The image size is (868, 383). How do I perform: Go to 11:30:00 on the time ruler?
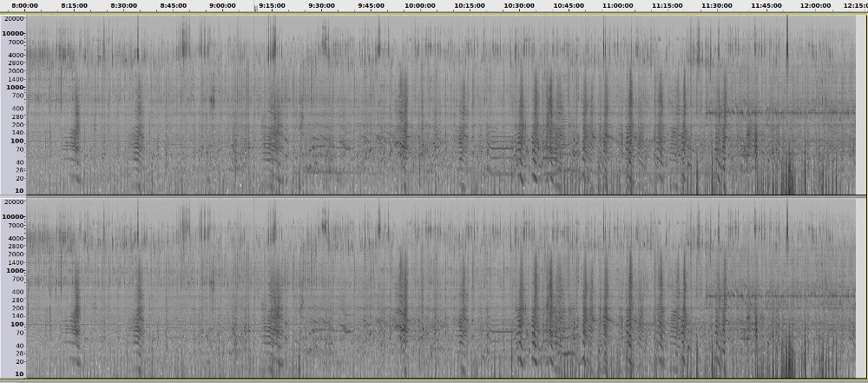click(x=717, y=5)
